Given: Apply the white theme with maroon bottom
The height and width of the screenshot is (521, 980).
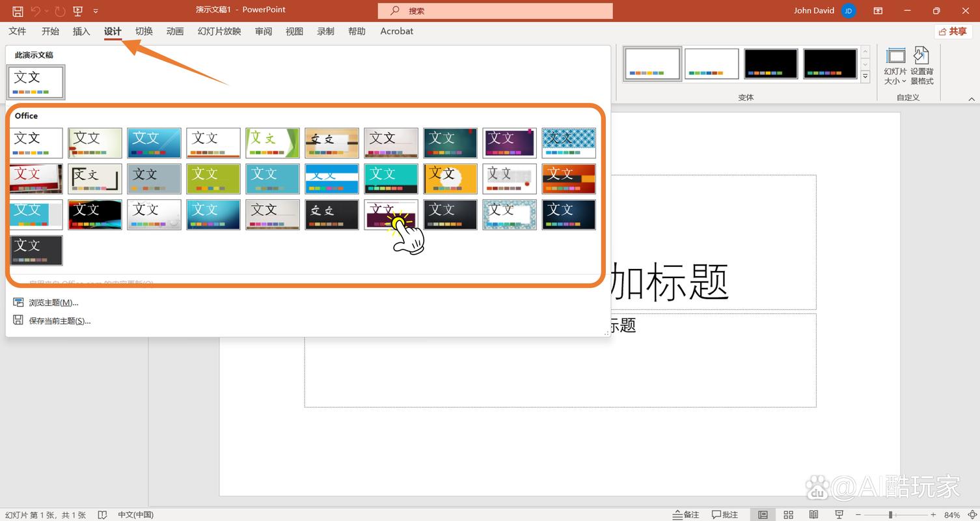Looking at the screenshot, I should [x=391, y=214].
